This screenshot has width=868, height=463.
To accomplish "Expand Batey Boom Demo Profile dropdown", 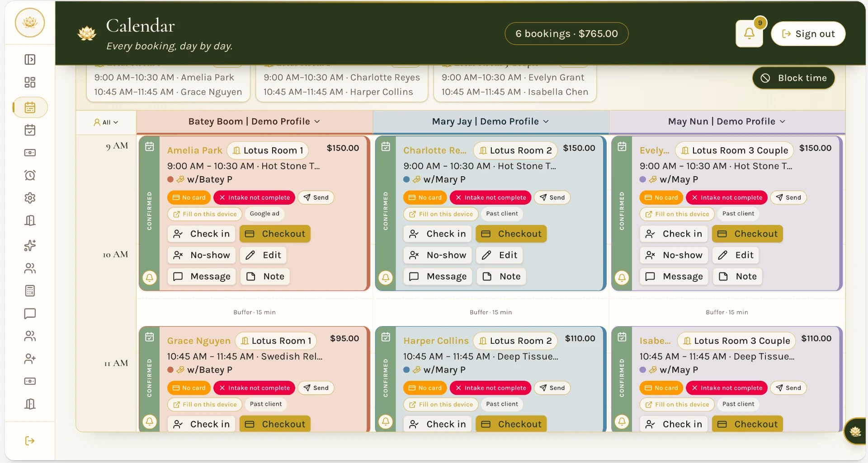I will (254, 122).
